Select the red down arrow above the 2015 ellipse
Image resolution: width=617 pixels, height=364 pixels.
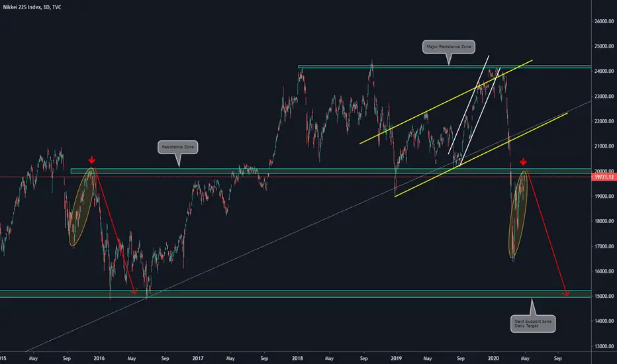click(91, 159)
